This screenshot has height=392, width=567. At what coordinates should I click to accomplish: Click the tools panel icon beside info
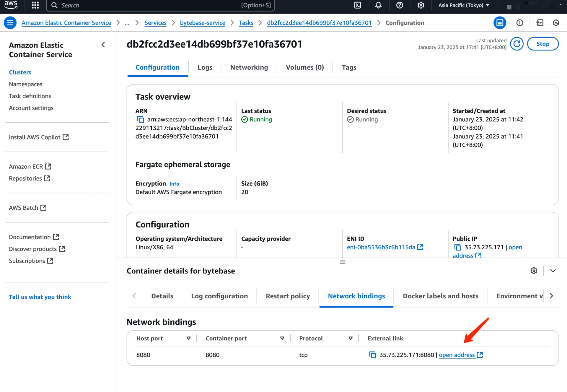tap(540, 23)
